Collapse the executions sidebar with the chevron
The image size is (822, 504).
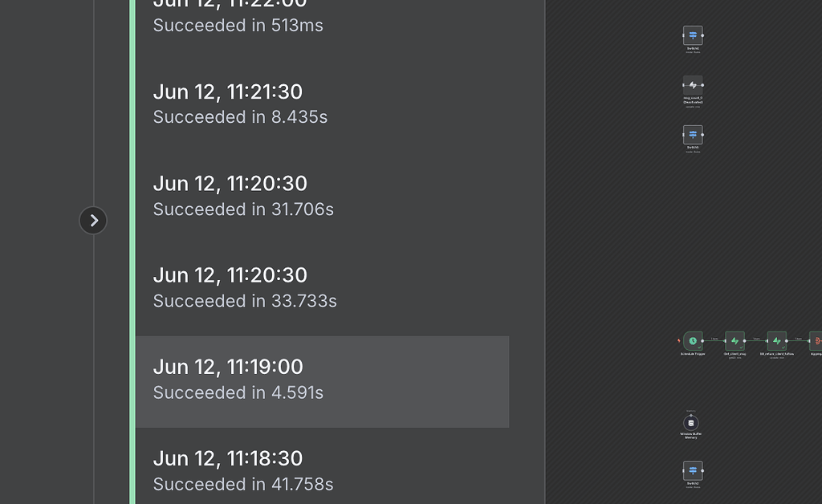[93, 220]
